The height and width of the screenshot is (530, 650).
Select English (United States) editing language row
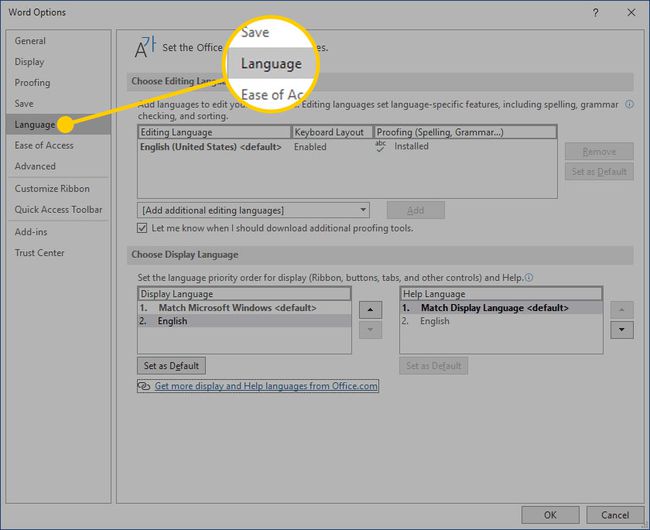point(347,147)
